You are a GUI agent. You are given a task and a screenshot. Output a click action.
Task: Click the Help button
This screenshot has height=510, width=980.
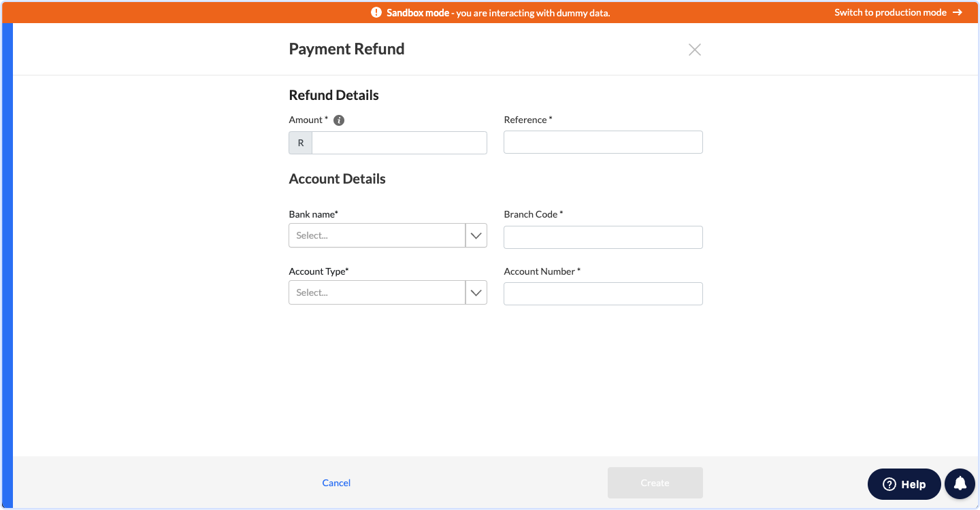[x=904, y=484]
